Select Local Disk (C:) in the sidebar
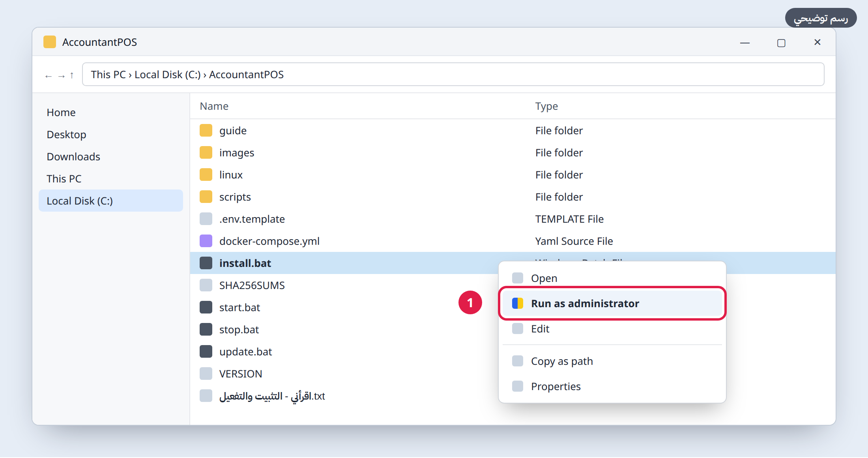This screenshot has height=458, width=868. click(x=111, y=201)
